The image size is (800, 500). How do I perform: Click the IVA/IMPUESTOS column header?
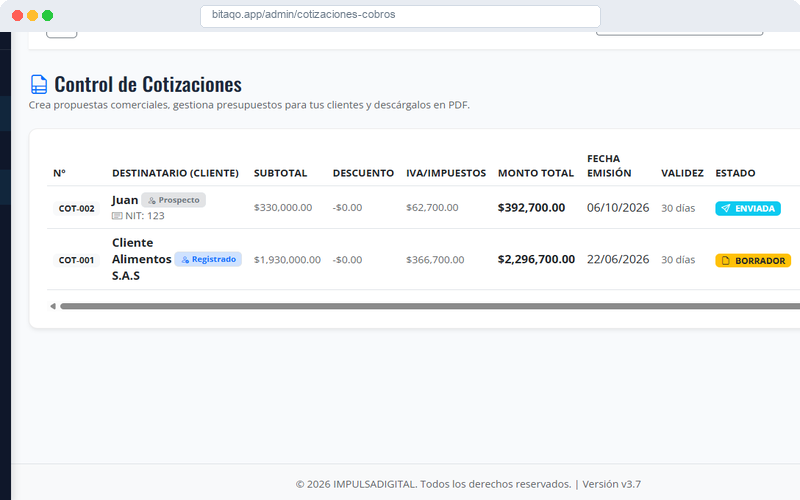[446, 173]
